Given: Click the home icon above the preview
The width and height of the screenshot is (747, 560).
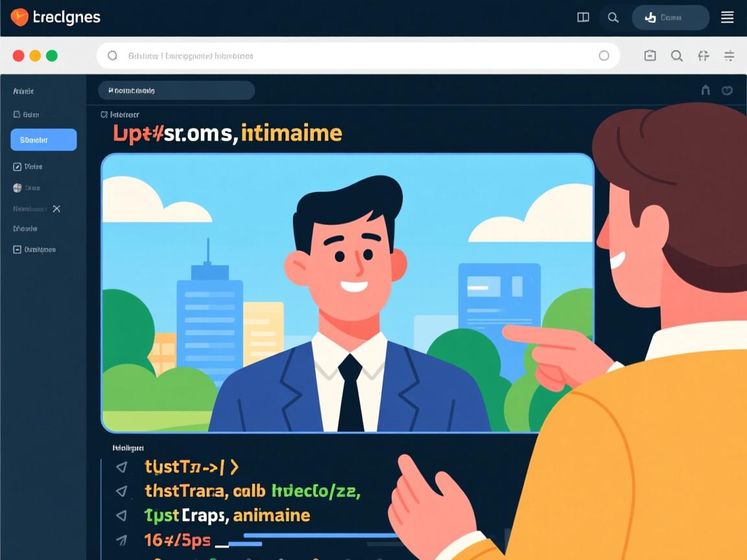Looking at the screenshot, I should tap(705, 91).
